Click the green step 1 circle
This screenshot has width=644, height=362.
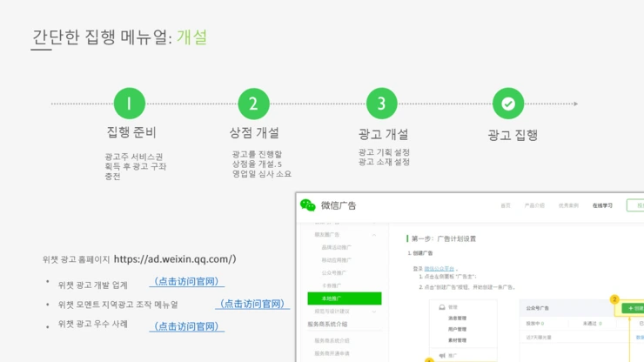tap(130, 104)
